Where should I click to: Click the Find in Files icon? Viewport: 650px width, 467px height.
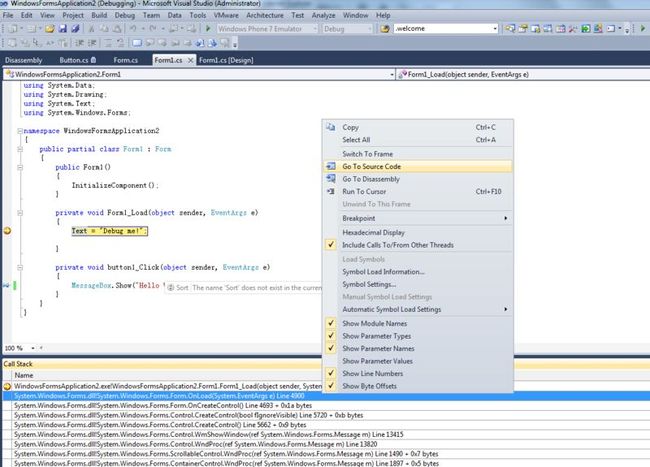tap(385, 29)
